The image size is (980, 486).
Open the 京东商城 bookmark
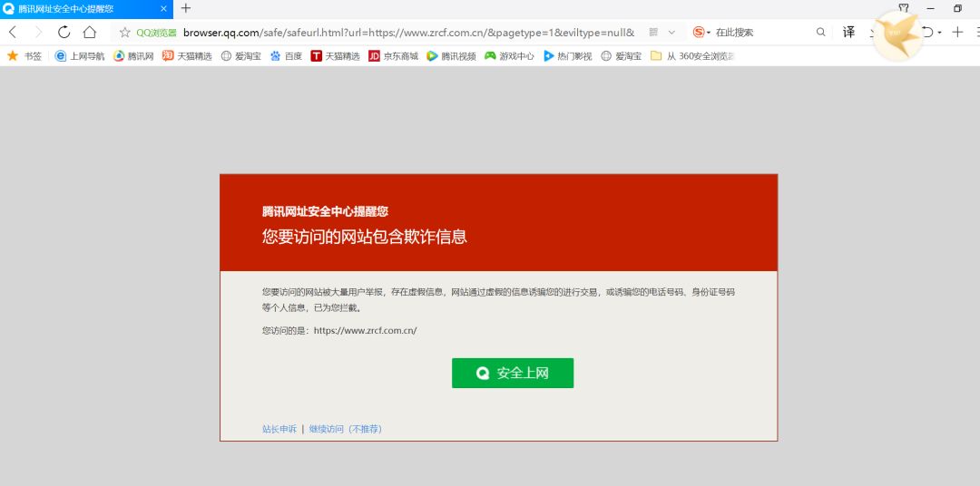click(x=393, y=55)
